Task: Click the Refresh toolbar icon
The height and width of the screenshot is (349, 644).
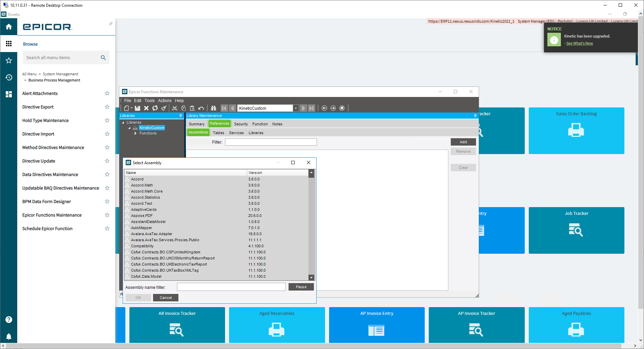Action: tap(155, 108)
